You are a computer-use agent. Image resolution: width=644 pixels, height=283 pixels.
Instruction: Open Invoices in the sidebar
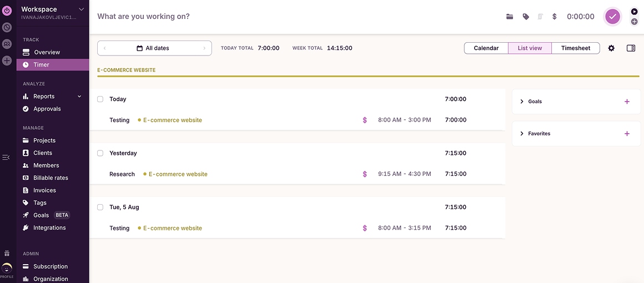44,190
